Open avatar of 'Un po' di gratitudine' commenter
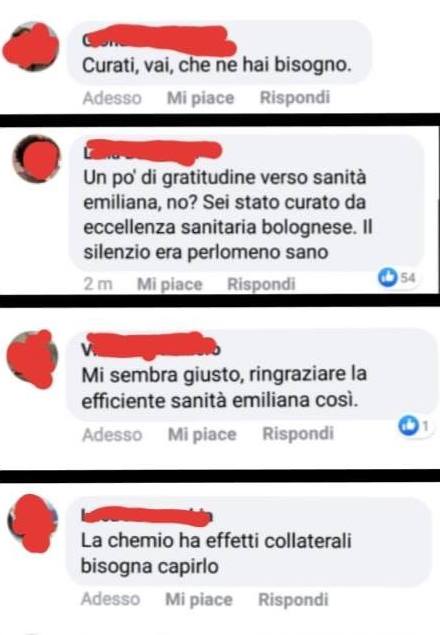 tap(36, 158)
